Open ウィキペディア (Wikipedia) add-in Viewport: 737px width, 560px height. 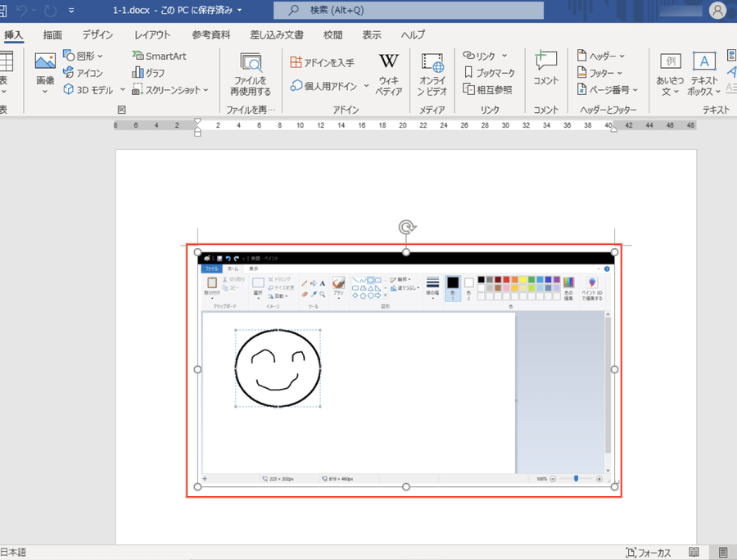(388, 74)
